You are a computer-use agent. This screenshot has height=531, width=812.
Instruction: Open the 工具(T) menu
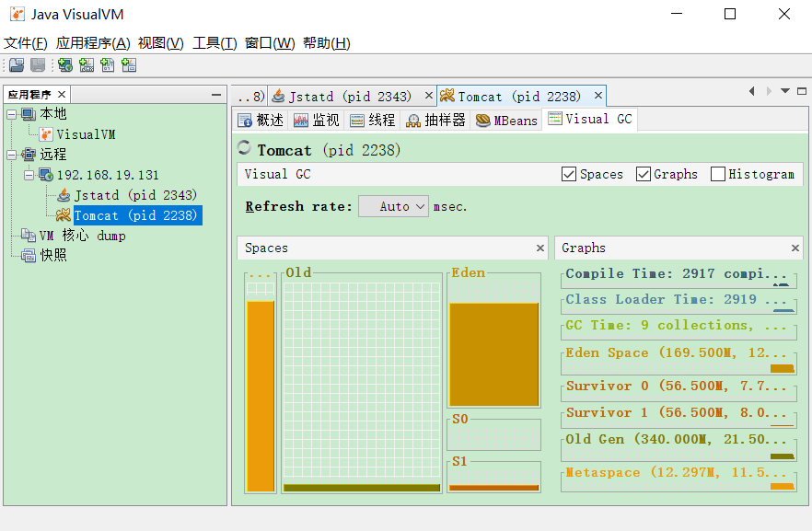[215, 43]
